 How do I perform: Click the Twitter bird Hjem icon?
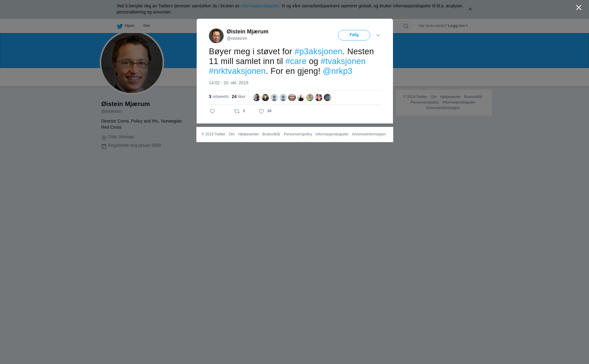(x=120, y=26)
